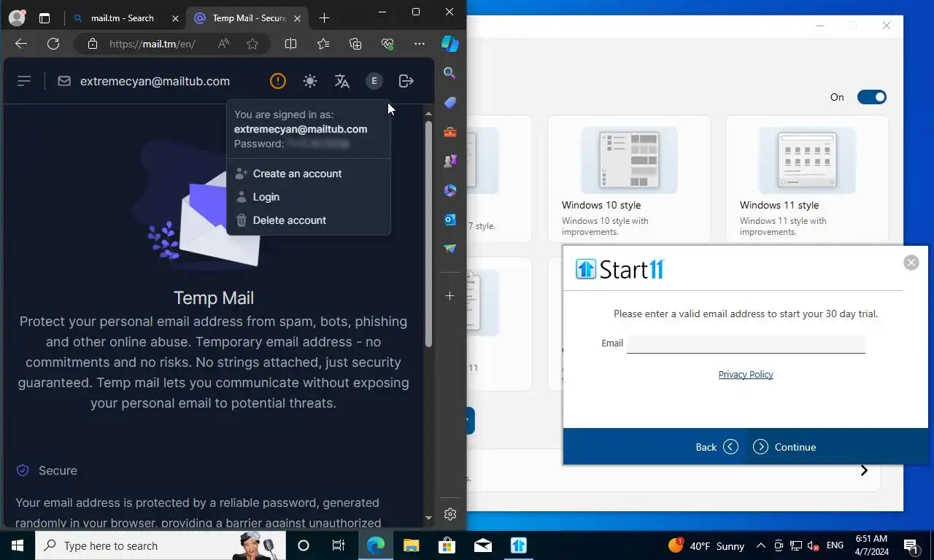Turn off the On toggle in Start11

(x=871, y=97)
